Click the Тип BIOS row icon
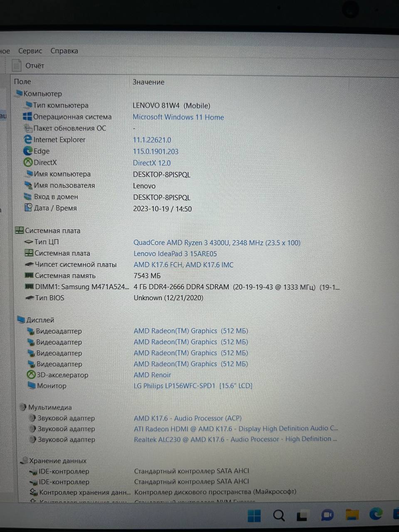 click(30, 298)
